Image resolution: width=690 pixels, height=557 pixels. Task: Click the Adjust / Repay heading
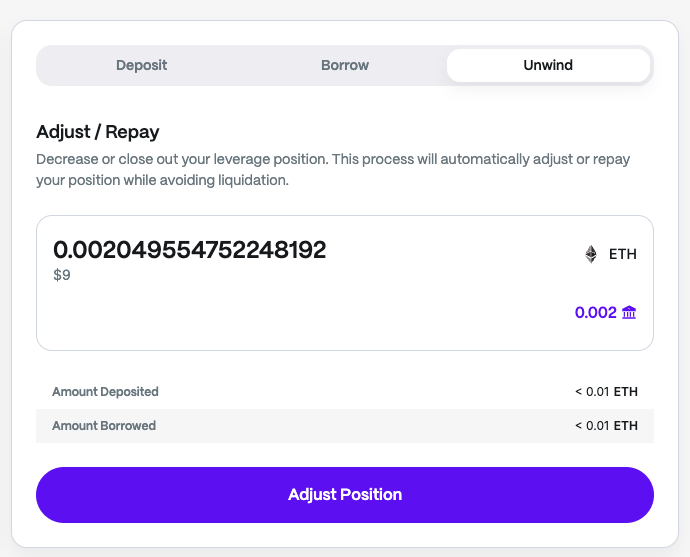(x=98, y=132)
